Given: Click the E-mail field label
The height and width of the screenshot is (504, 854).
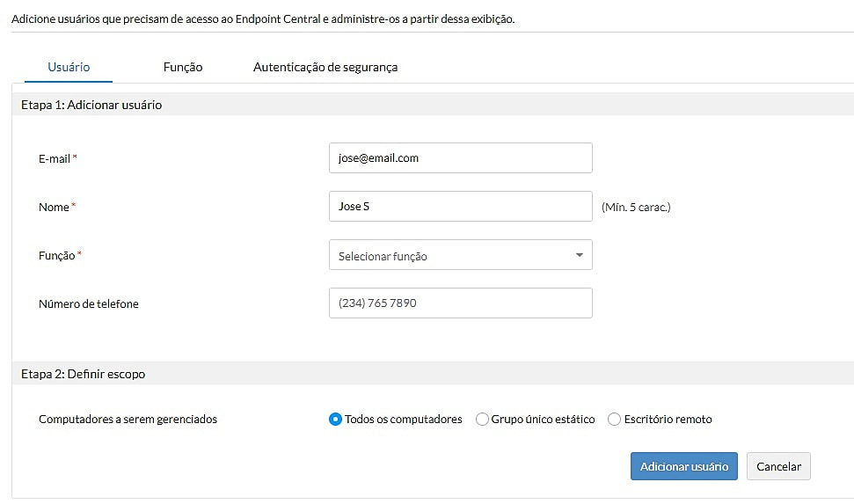Looking at the screenshot, I should click(x=54, y=158).
